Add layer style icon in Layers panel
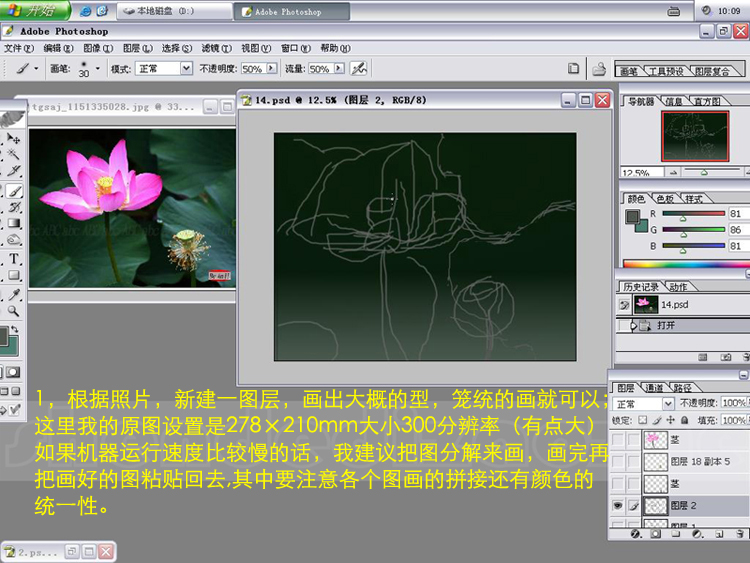Viewport: 750px width, 563px height. coord(636,534)
